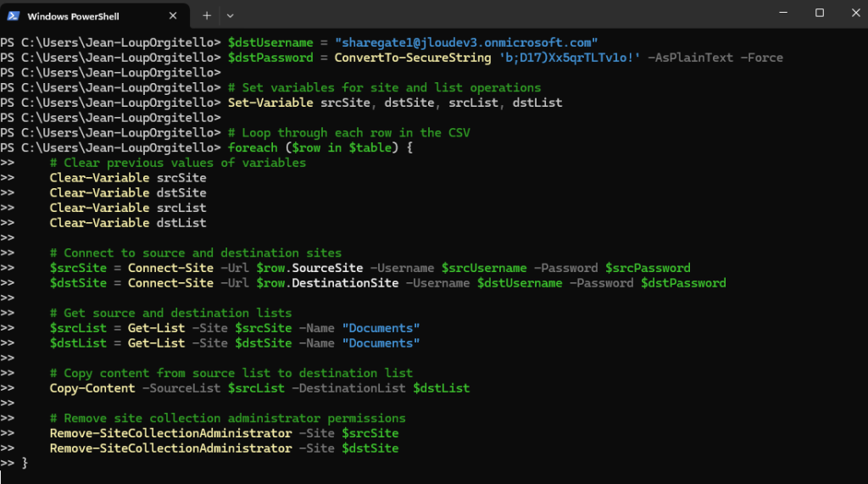Expand the new tab profile dropdown chevron
Viewport: 868px width, 484px height.
point(231,16)
